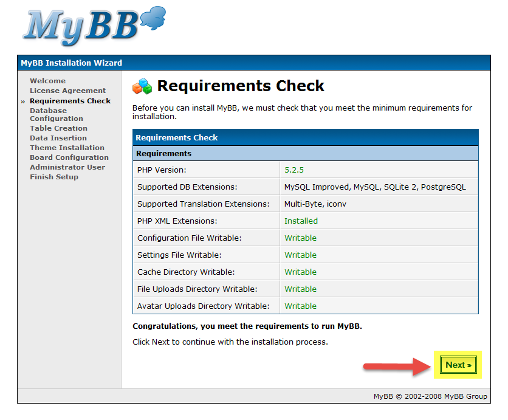Click the MyBB logo at top
The height and width of the screenshot is (420, 508).
coord(94,29)
